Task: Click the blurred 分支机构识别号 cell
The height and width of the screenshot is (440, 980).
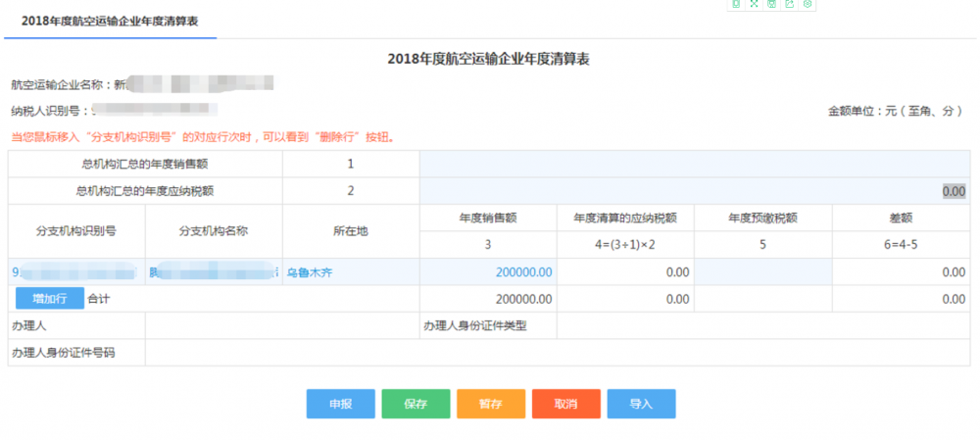Action: (76, 271)
